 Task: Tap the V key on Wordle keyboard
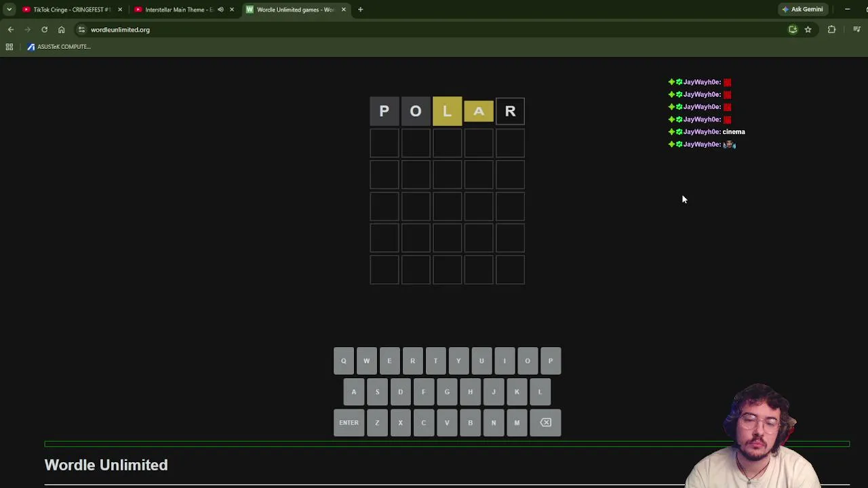[447, 423]
